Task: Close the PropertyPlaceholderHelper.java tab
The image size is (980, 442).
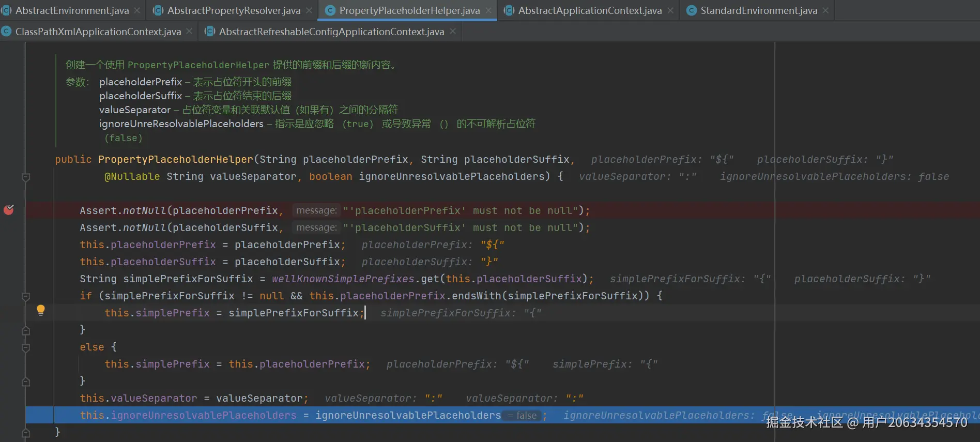Action: coord(488,10)
